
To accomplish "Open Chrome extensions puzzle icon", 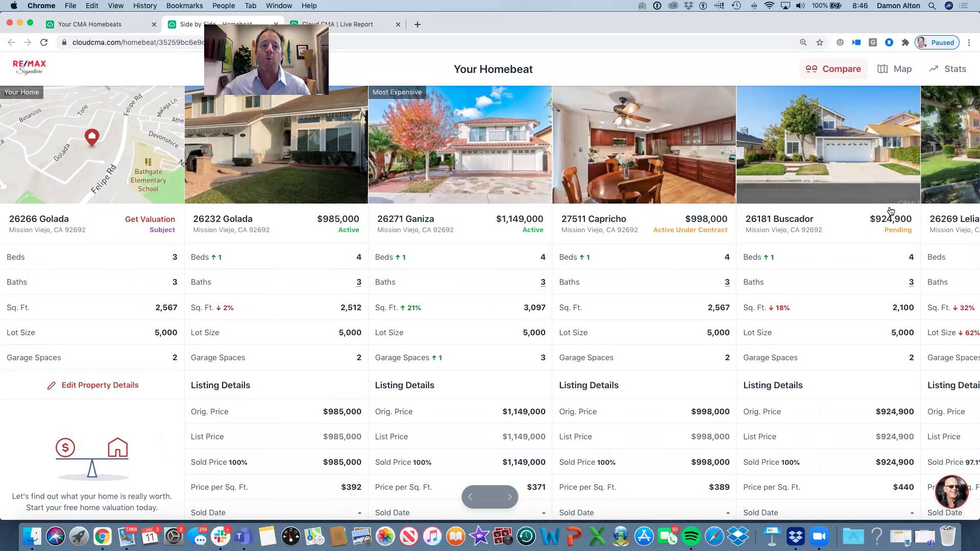I will coord(905,42).
